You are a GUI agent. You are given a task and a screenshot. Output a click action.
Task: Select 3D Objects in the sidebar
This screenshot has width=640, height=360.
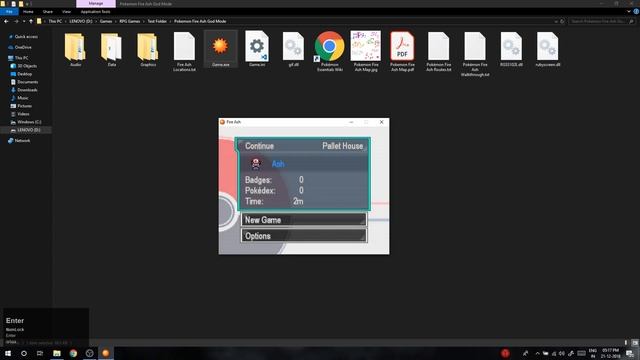27,66
